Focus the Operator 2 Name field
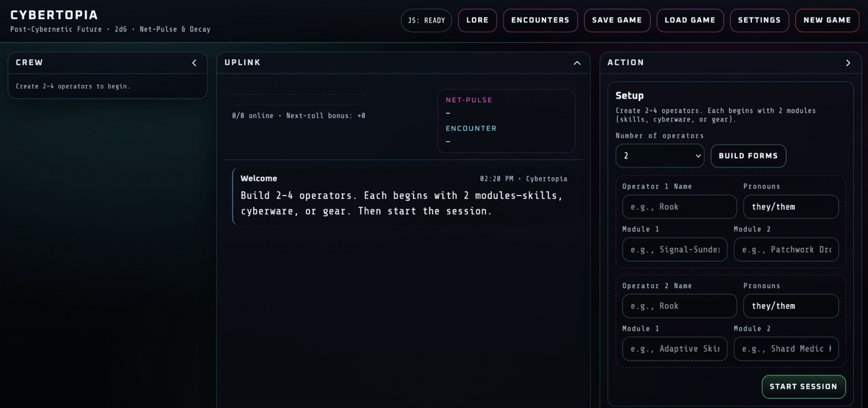The height and width of the screenshot is (408, 868). click(679, 305)
